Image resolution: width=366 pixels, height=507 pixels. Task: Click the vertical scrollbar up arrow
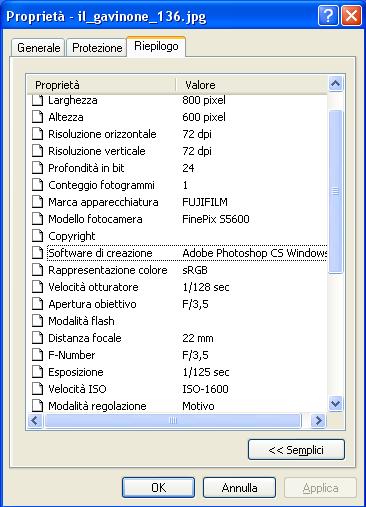point(335,84)
